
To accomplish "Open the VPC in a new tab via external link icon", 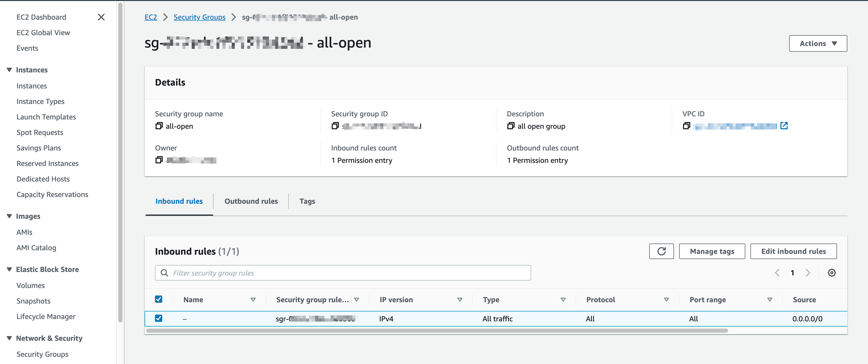I will tap(784, 126).
